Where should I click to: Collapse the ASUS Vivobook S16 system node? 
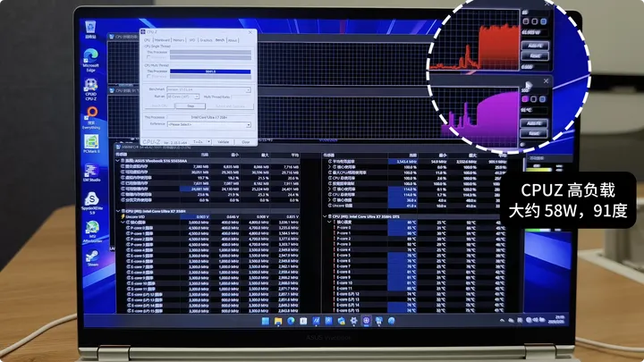coord(118,161)
